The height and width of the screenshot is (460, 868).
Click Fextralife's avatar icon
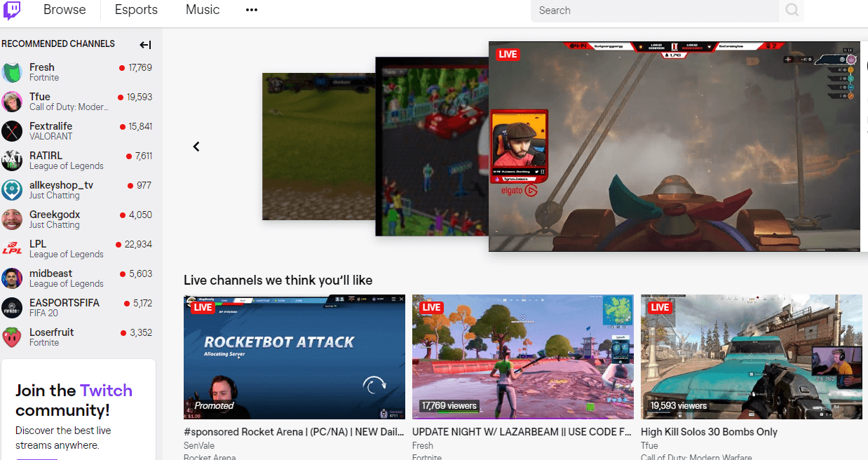pyautogui.click(x=12, y=131)
